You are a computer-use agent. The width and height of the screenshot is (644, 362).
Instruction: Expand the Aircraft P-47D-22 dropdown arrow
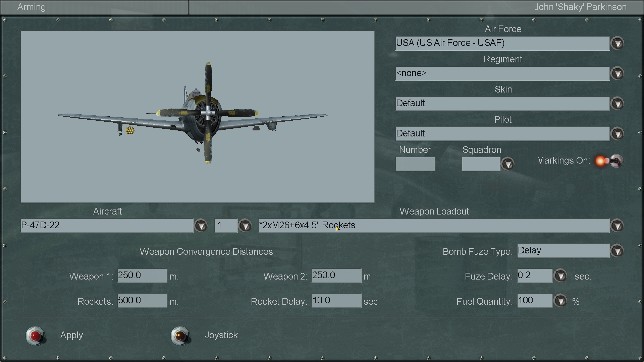pyautogui.click(x=201, y=226)
